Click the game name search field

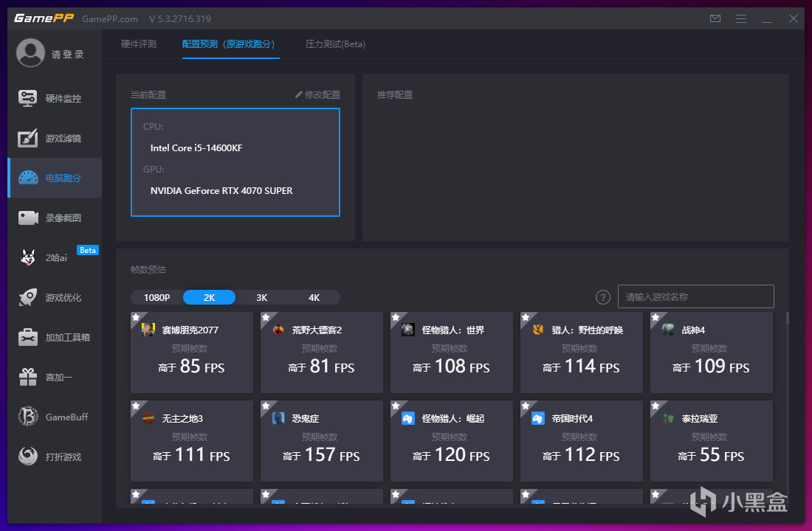pyautogui.click(x=695, y=296)
